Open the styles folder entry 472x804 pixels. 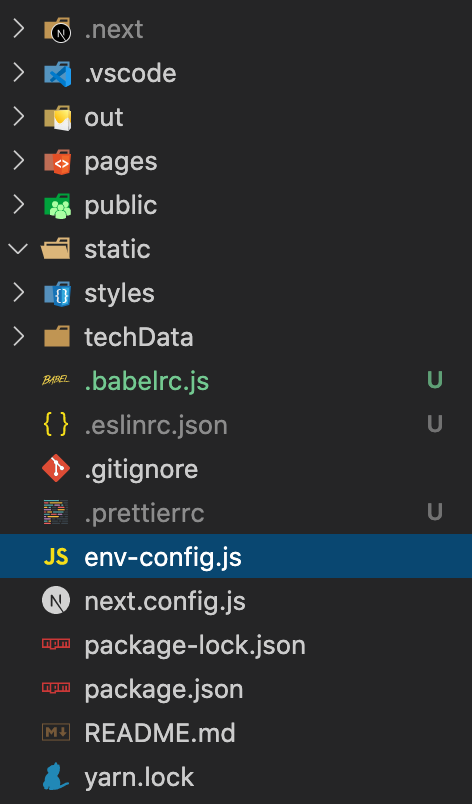tap(236, 293)
